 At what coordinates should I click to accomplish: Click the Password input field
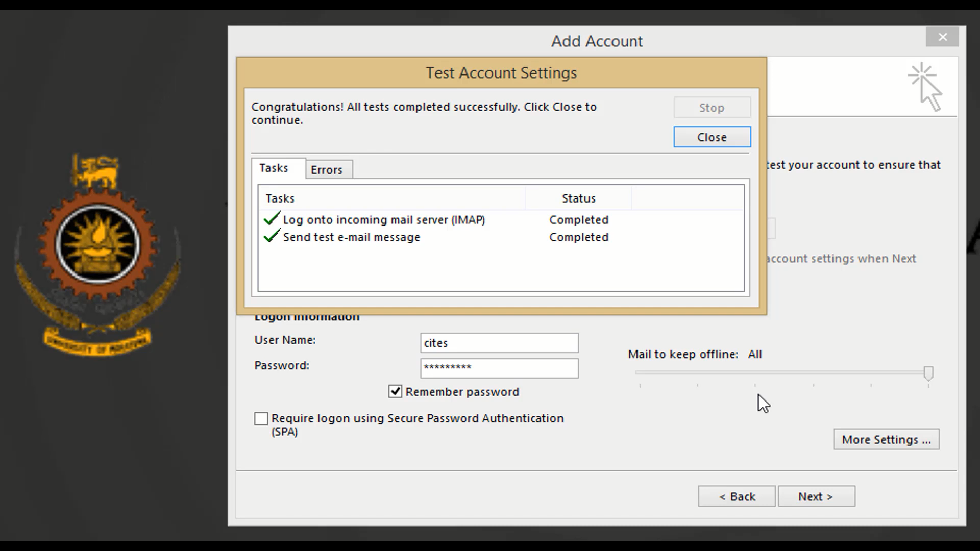[x=499, y=368]
